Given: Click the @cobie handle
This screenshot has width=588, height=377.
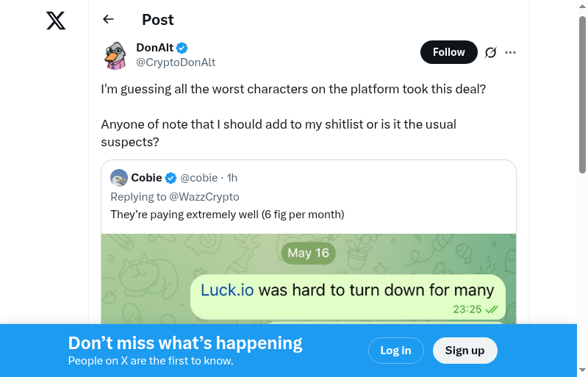Looking at the screenshot, I should (199, 178).
